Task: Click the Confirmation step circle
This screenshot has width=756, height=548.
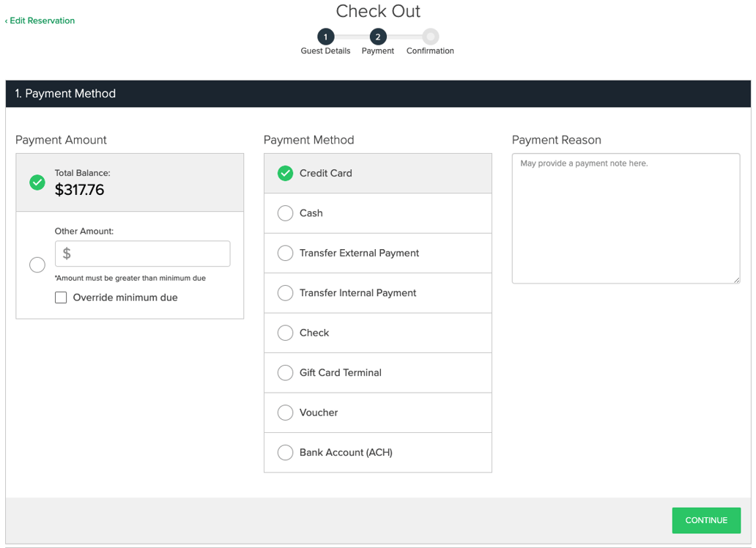Action: 430,37
